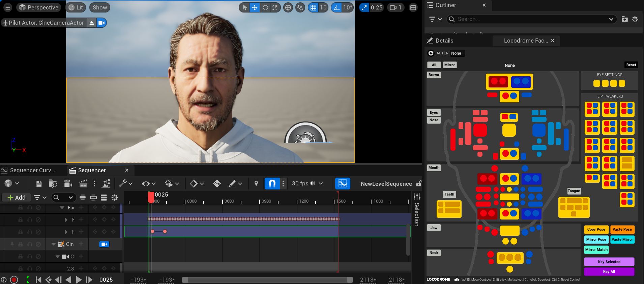The image size is (644, 284).
Task: Cycle the world/local coordinate space globe
Action: coord(288,7)
